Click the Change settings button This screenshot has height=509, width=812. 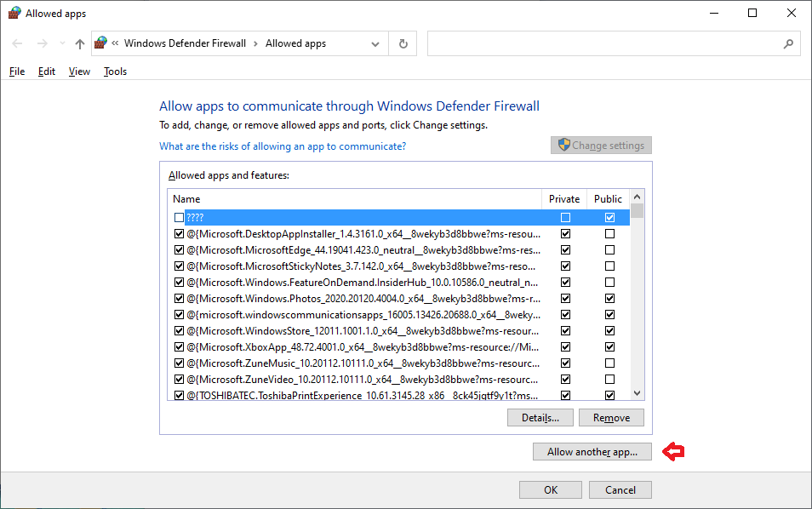click(x=601, y=146)
